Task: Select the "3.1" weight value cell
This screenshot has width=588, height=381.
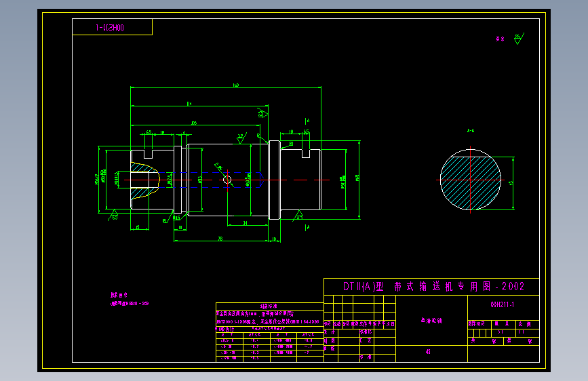Action: [504, 332]
